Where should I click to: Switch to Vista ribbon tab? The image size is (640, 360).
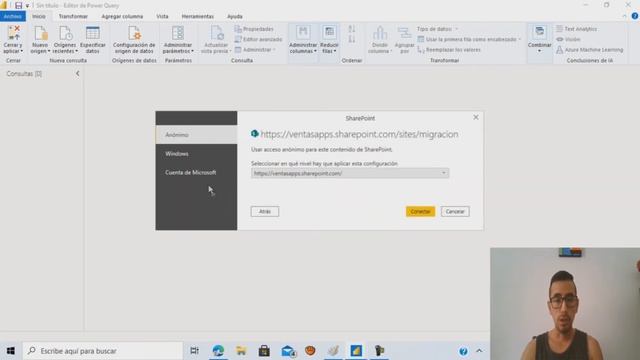tap(162, 16)
